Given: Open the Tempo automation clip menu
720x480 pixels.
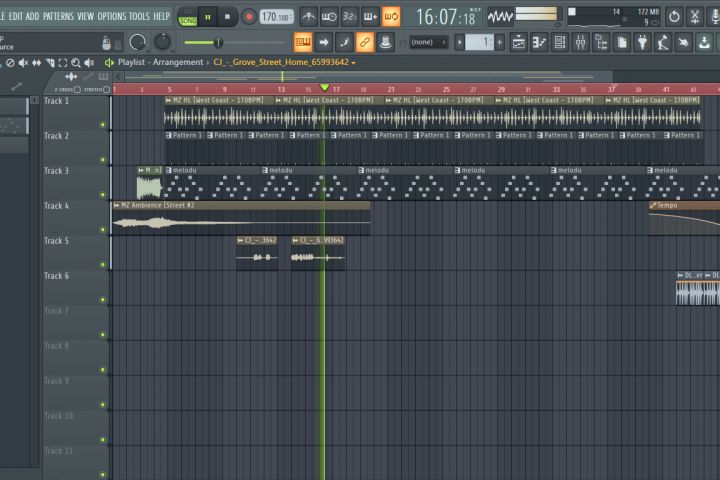Looking at the screenshot, I should (x=652, y=205).
